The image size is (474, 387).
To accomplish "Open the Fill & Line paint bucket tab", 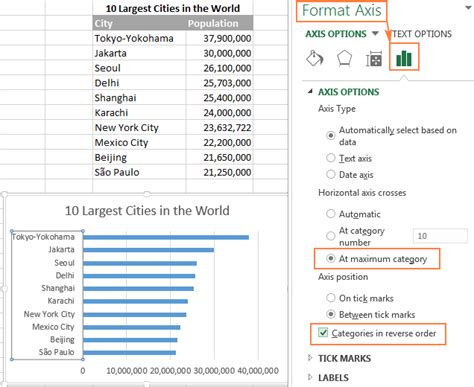I will pos(314,59).
